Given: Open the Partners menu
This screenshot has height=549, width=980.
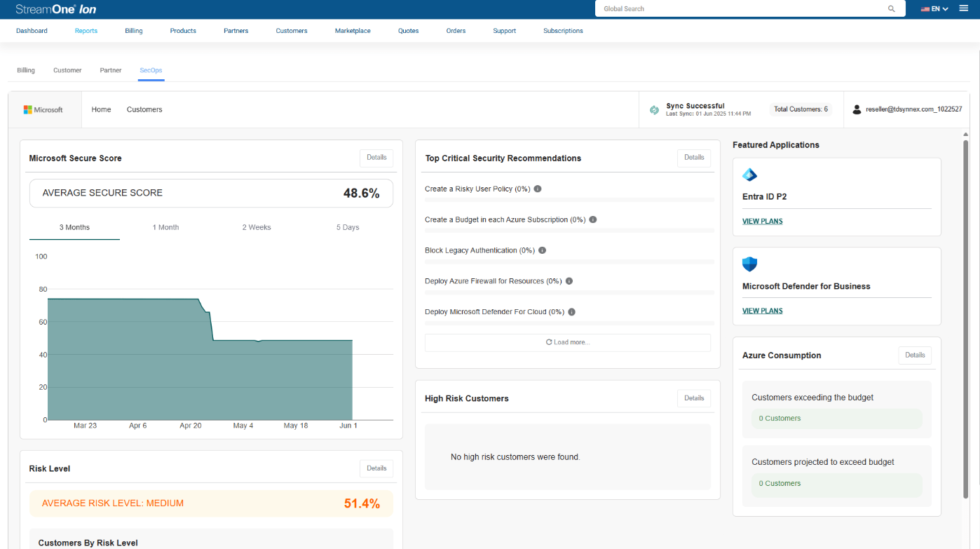Looking at the screenshot, I should (x=236, y=31).
